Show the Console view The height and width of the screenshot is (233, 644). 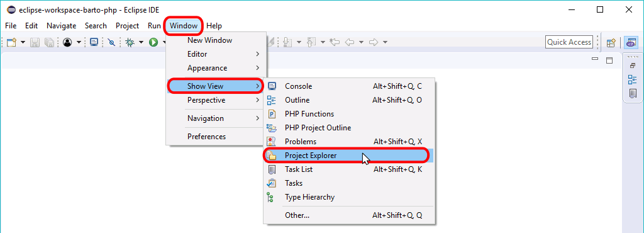coord(349,86)
